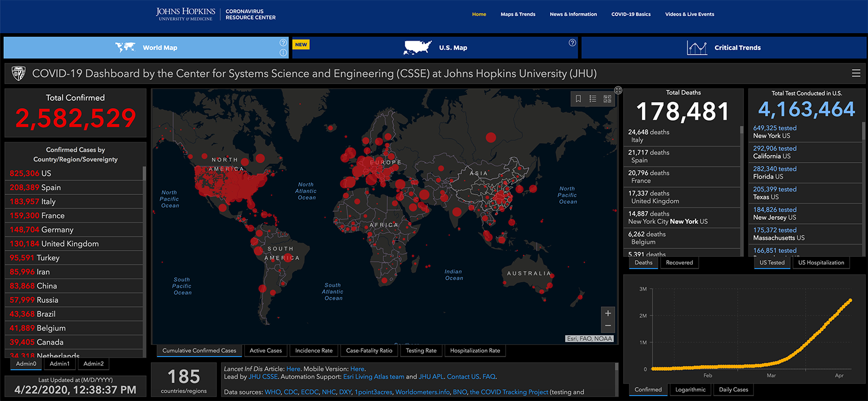Switch country list to Admin2
The width and height of the screenshot is (868, 401).
pos(93,364)
